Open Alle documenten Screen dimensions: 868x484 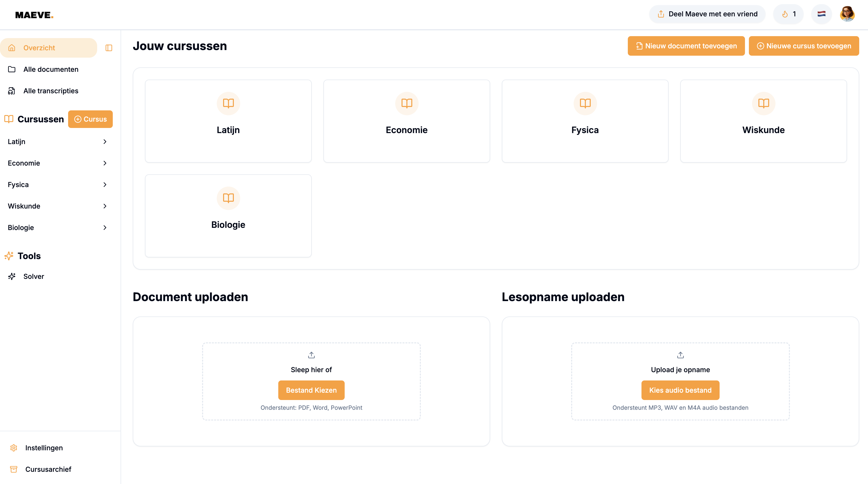pos(51,69)
